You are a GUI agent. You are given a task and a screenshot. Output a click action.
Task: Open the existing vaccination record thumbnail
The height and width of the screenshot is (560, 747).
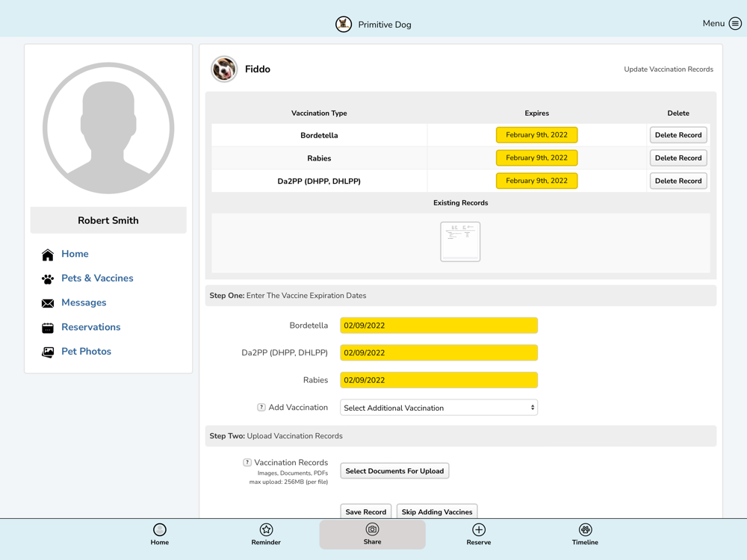(460, 241)
